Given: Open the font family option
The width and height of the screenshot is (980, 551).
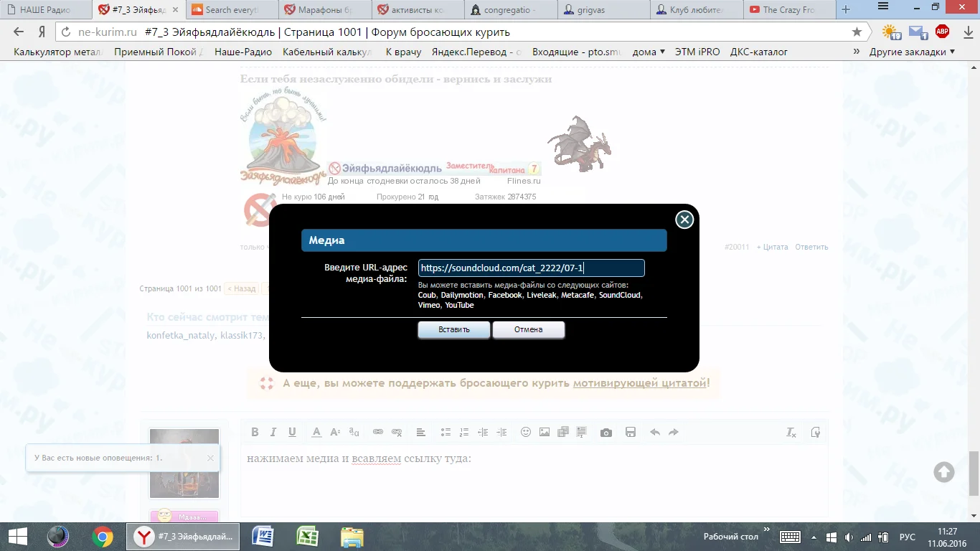Looking at the screenshot, I should [354, 432].
